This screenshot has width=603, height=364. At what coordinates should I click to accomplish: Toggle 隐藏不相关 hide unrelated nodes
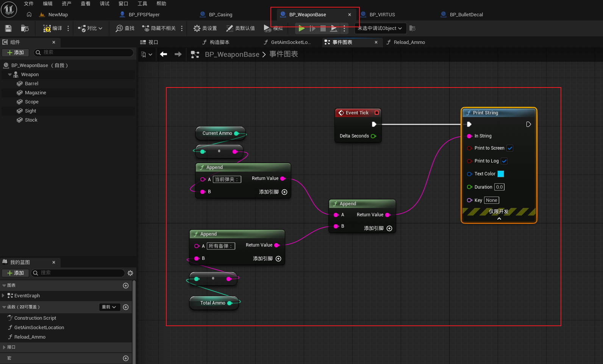(x=159, y=28)
